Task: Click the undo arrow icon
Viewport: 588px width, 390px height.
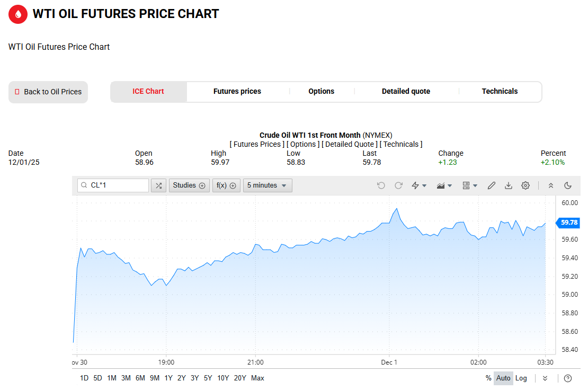Action: 381,185
